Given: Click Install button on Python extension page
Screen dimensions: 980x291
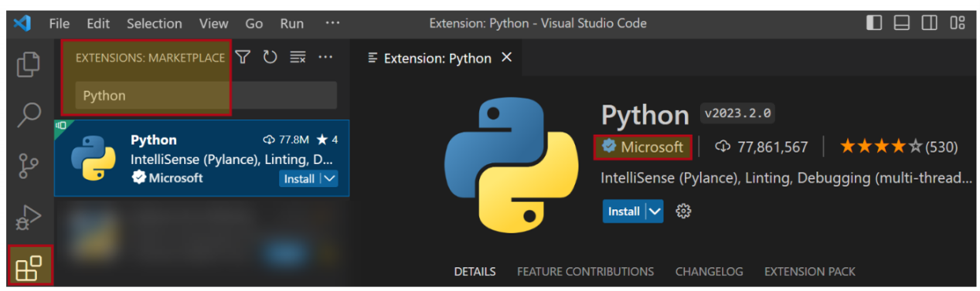Looking at the screenshot, I should coord(624,211).
